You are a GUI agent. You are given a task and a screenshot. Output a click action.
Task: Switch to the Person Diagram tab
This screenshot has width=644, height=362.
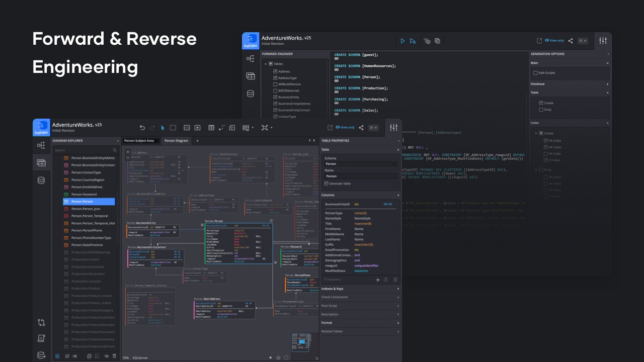[x=176, y=141]
